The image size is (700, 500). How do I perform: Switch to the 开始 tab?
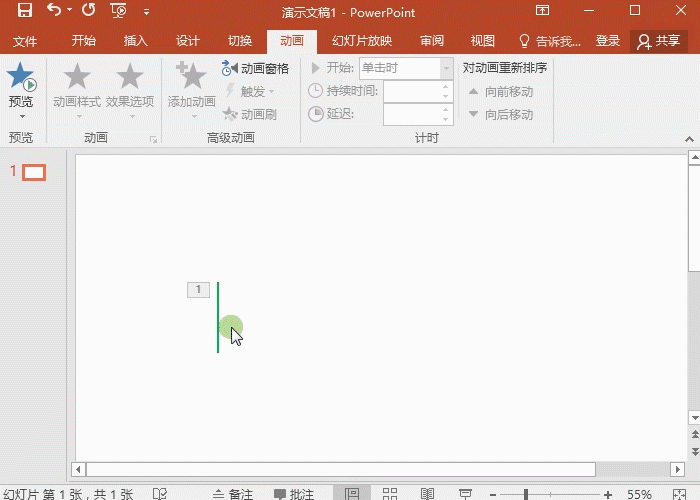tap(83, 41)
